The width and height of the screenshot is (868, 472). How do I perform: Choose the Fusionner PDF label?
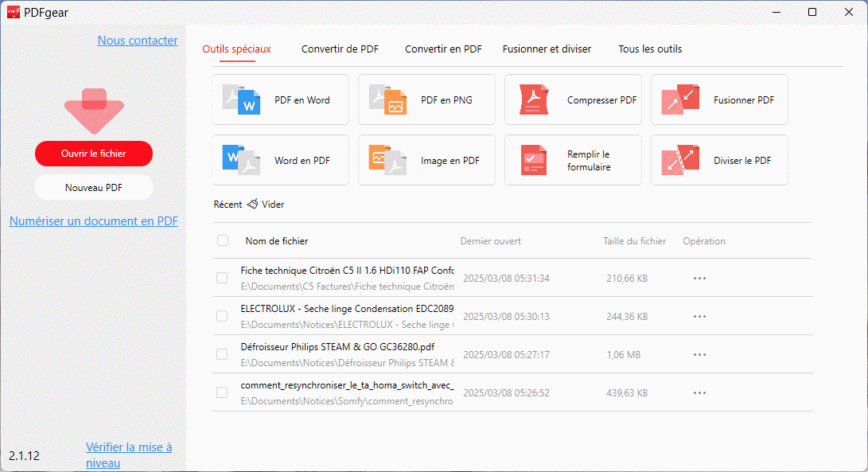(744, 100)
